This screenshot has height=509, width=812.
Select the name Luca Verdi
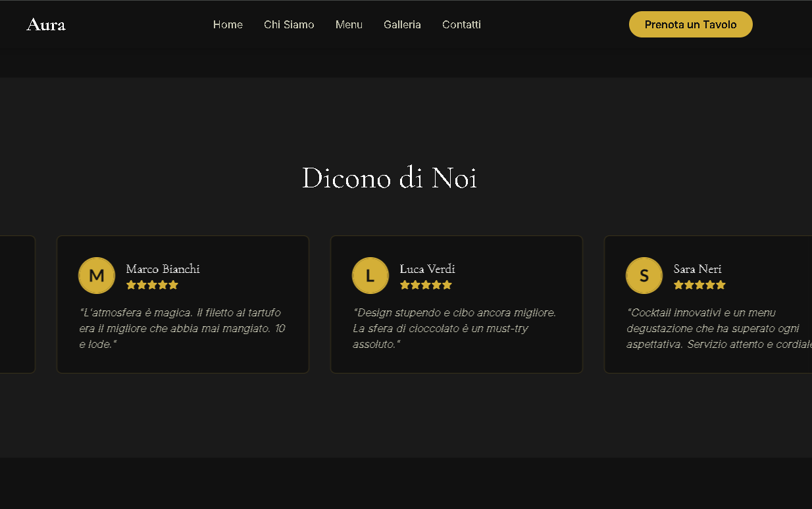click(427, 268)
